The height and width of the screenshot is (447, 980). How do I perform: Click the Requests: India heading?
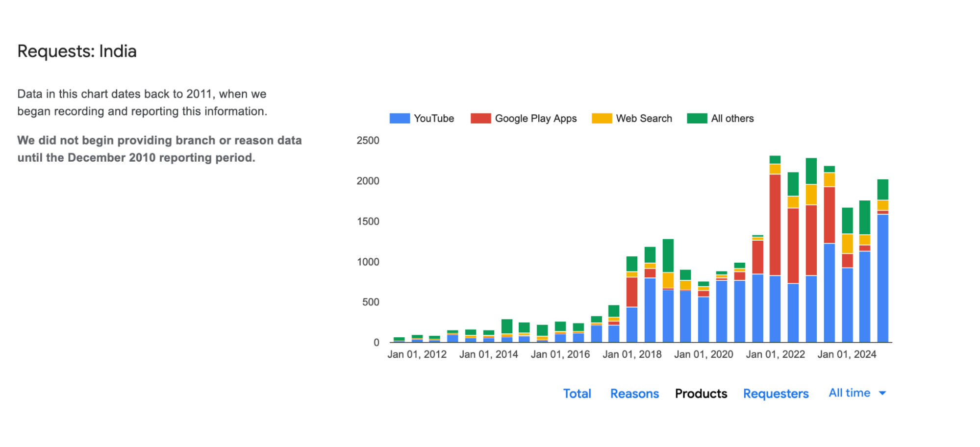tap(77, 51)
